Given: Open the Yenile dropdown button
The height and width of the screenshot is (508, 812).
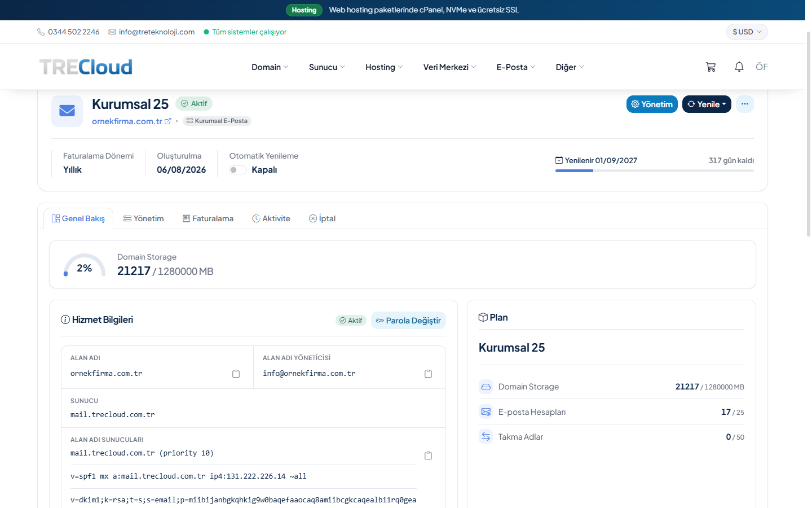Looking at the screenshot, I should pyautogui.click(x=707, y=104).
